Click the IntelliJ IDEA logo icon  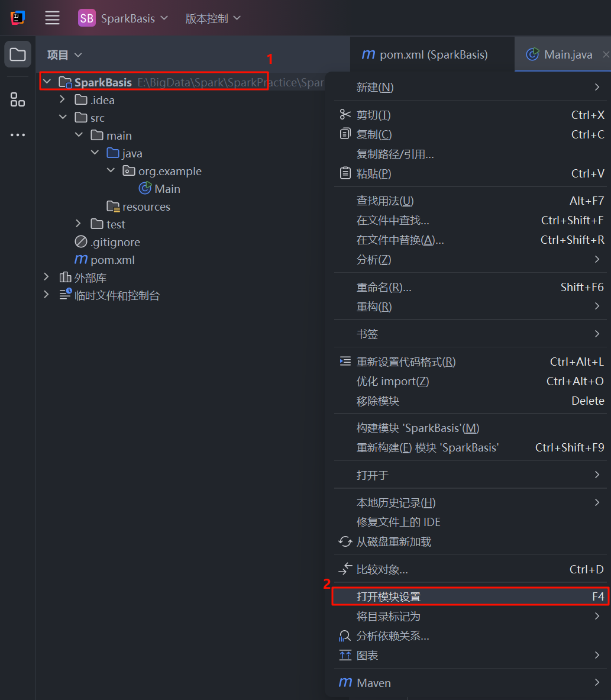coord(18,18)
